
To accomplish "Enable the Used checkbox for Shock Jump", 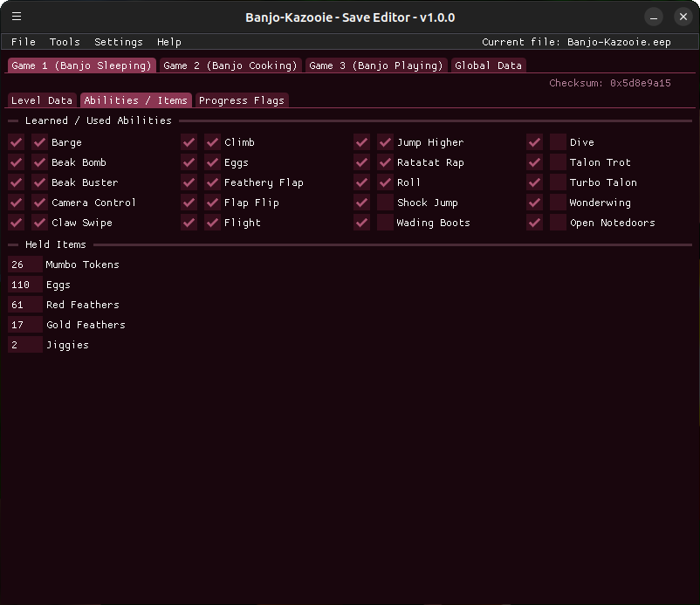I will coord(385,203).
